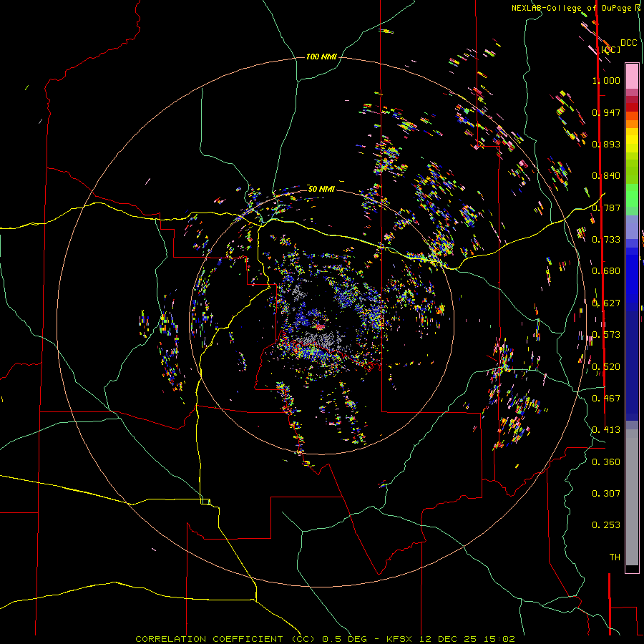Click the 0.413 color scale value
This screenshot has width=644, height=644.
click(606, 430)
